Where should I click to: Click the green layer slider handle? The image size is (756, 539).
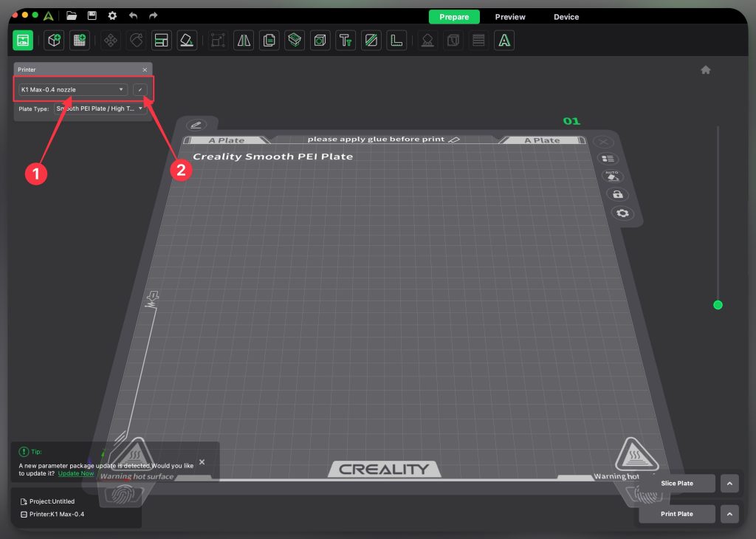coord(718,305)
